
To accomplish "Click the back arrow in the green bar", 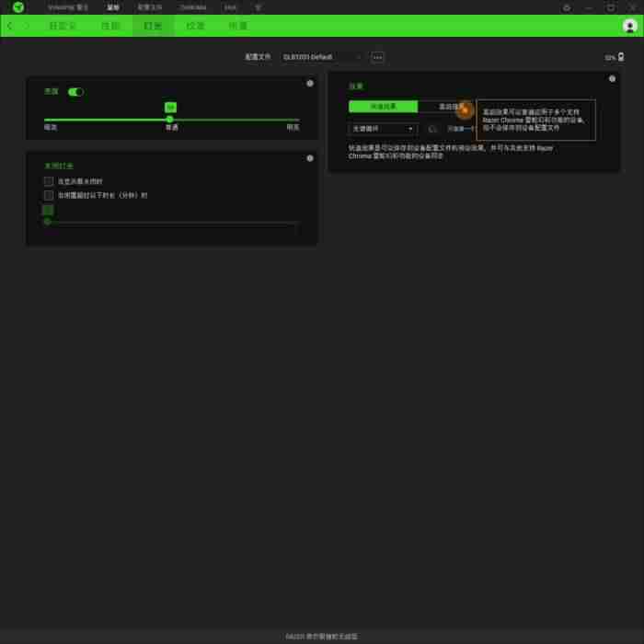I will pyautogui.click(x=10, y=26).
